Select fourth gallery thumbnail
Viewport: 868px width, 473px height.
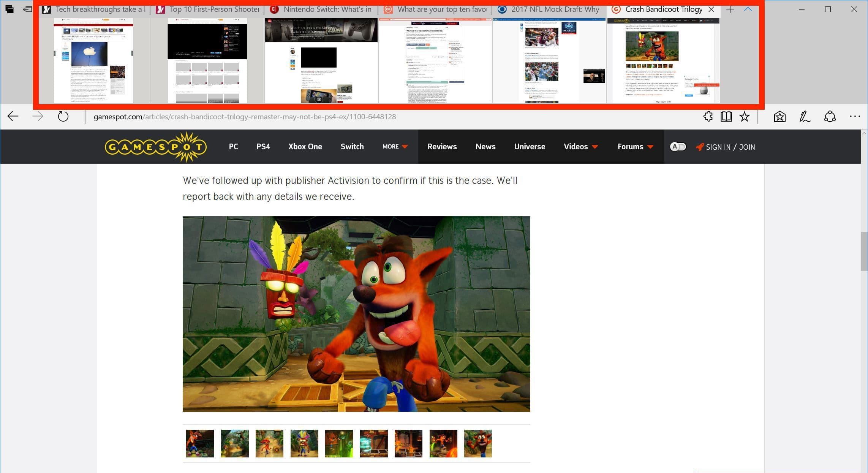[304, 443]
